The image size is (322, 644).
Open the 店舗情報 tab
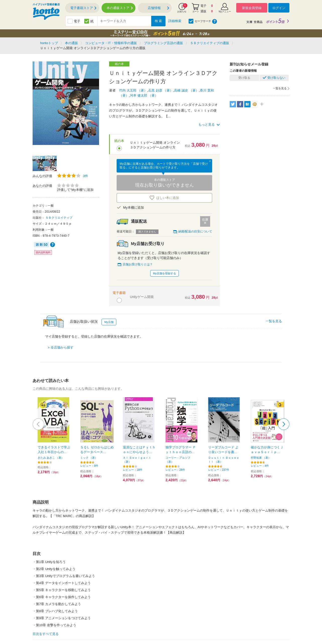pos(155,8)
